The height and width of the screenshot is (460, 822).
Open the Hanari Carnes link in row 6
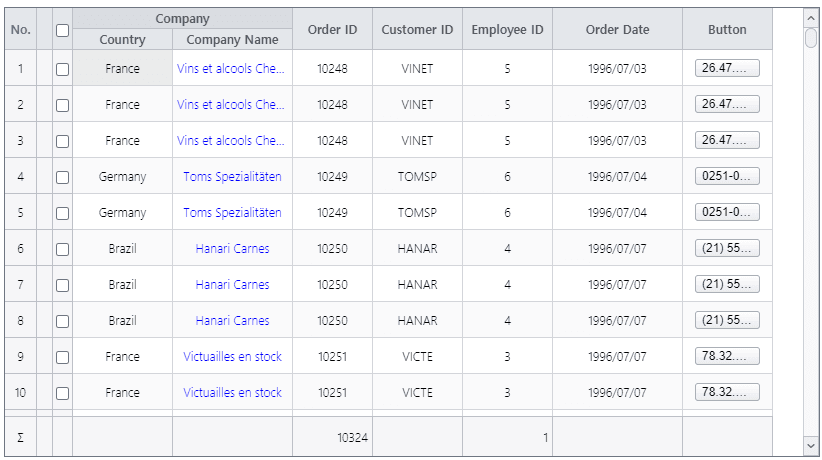232,249
